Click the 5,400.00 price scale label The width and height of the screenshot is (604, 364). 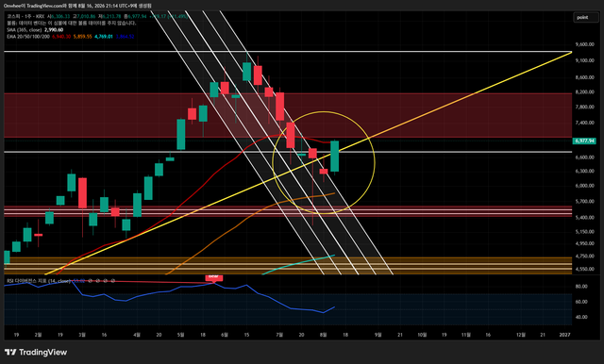pyautogui.click(x=585, y=218)
